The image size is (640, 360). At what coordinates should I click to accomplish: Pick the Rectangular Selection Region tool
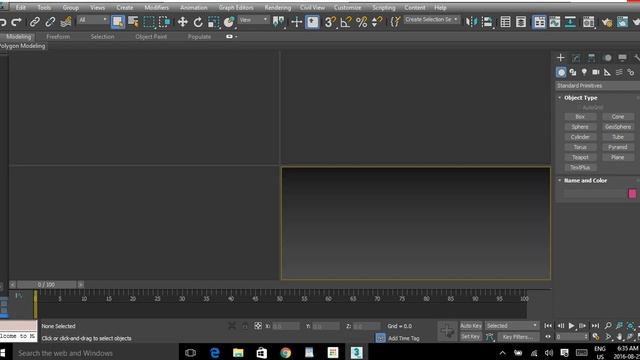(x=149, y=22)
